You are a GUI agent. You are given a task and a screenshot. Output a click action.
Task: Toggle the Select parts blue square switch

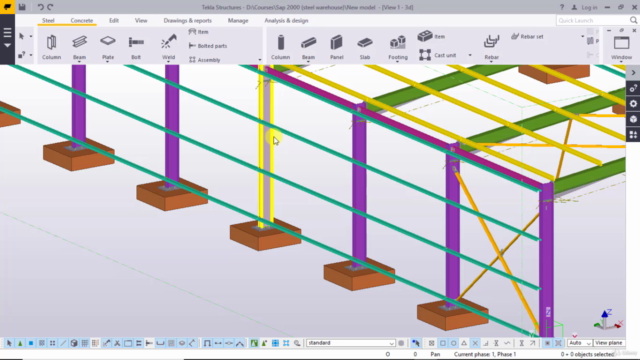tap(31, 343)
